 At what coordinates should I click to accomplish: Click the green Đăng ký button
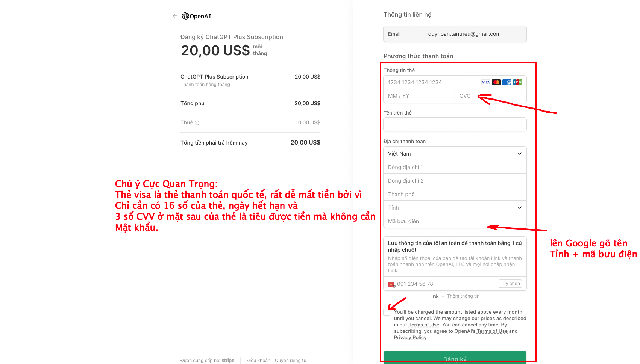tap(455, 358)
